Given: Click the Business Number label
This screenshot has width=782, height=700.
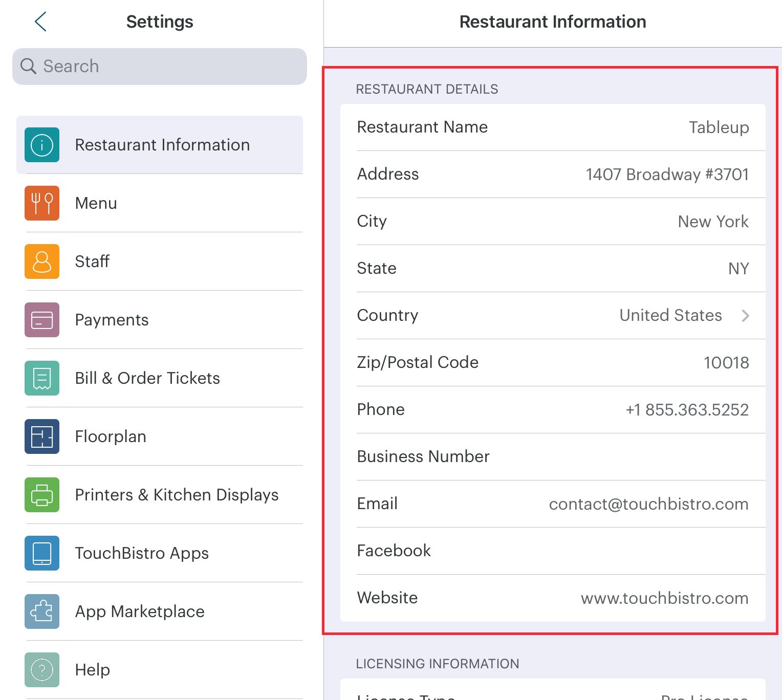Looking at the screenshot, I should (423, 456).
